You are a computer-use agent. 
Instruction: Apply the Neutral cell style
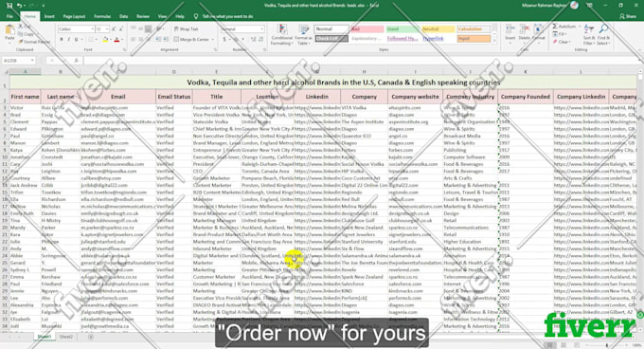point(438,29)
